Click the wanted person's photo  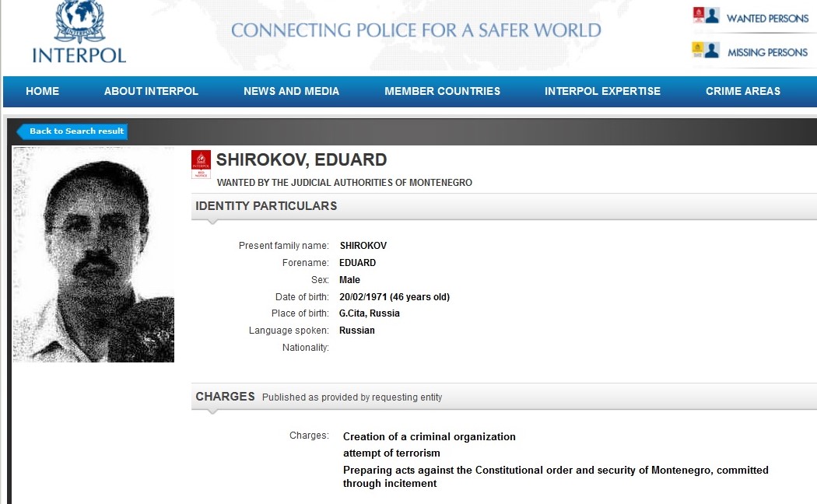pos(93,254)
